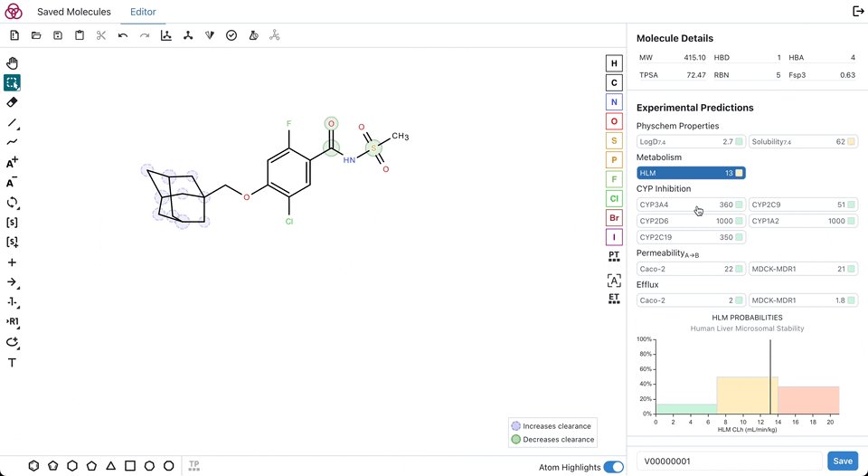This screenshot has width=868, height=476.
Task: Switch to Saved Molecules tab
Action: point(73,12)
